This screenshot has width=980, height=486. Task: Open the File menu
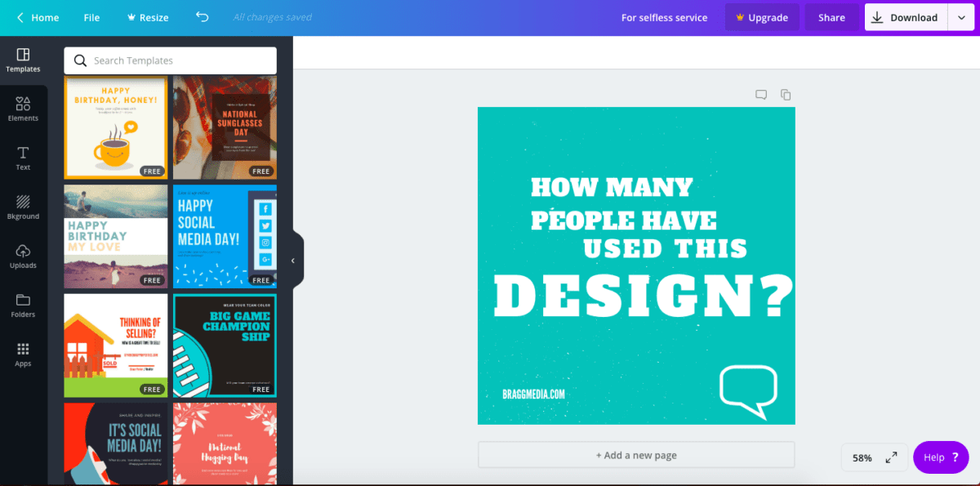[x=91, y=18]
